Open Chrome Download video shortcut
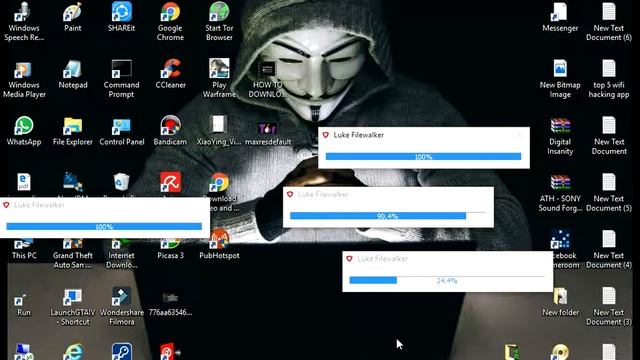The image size is (640, 360). 219,183
